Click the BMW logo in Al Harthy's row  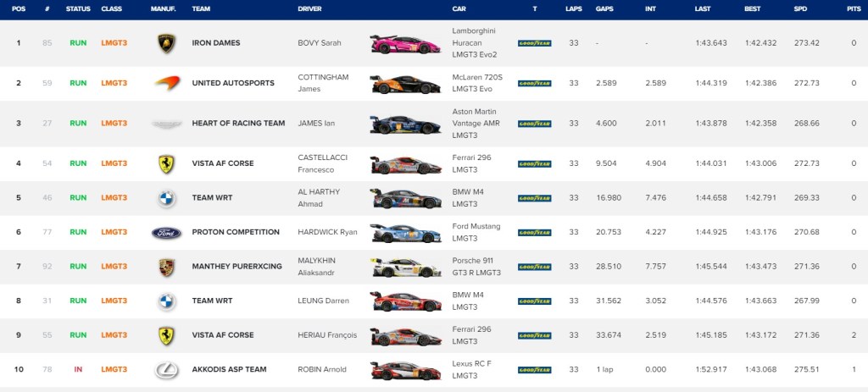tap(167, 198)
